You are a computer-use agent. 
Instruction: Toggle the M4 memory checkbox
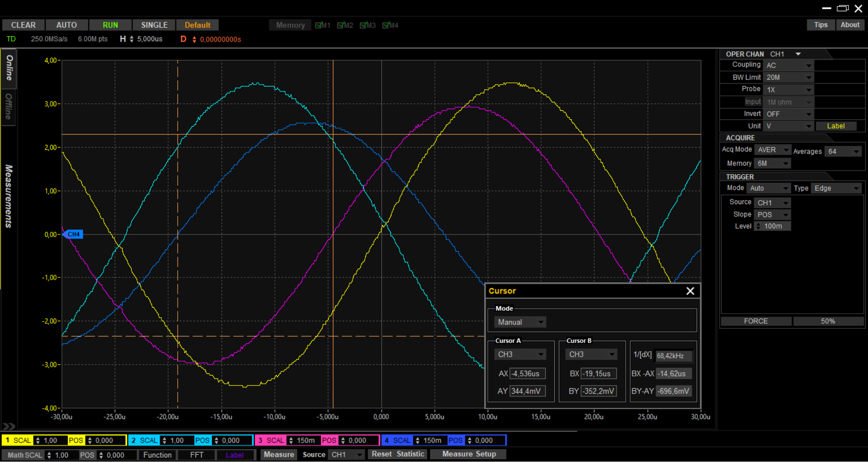386,25
